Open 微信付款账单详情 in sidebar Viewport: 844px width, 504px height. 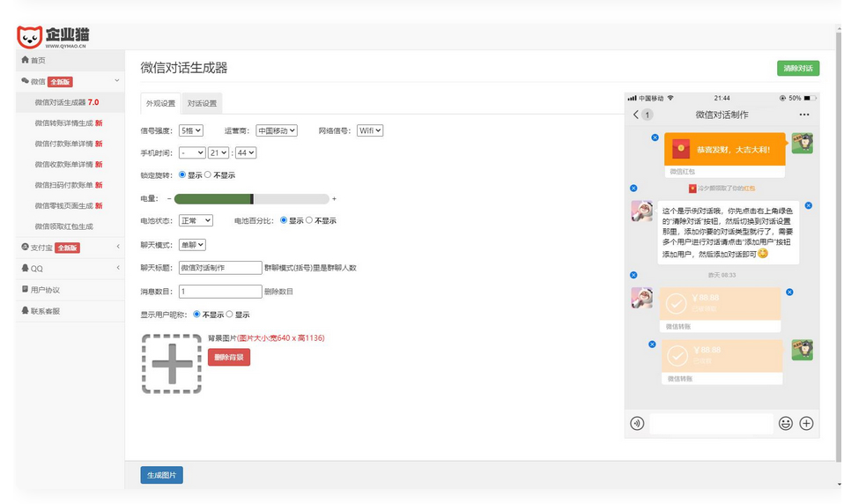[70, 144]
